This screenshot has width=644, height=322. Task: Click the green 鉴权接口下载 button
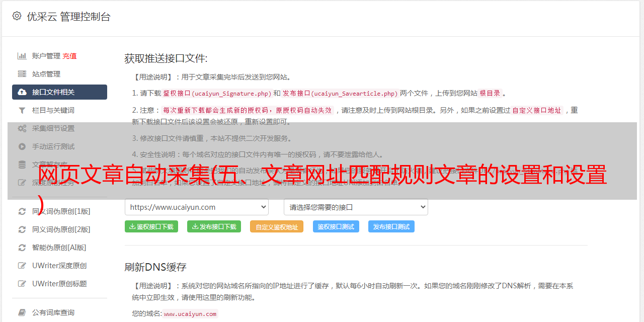coord(151,226)
